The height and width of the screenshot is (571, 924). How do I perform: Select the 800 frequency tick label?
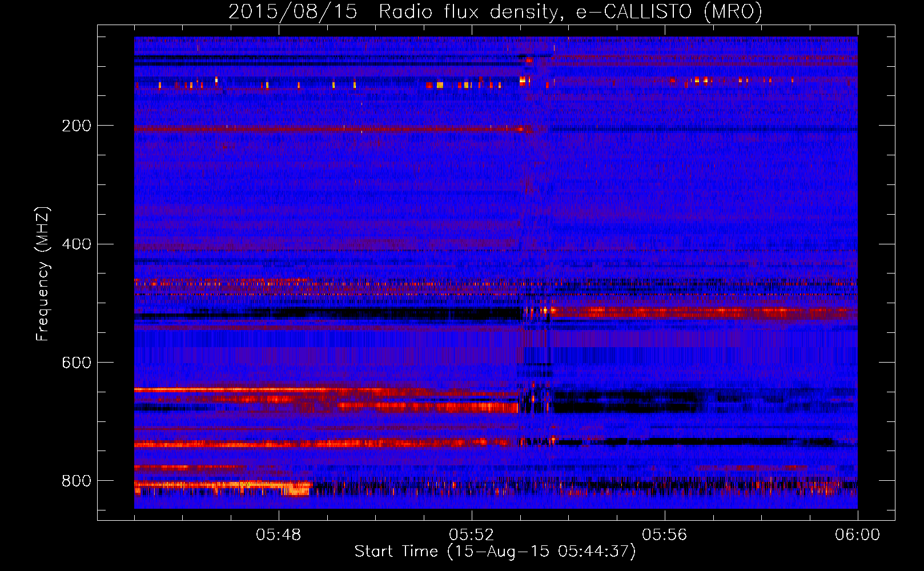click(x=77, y=481)
